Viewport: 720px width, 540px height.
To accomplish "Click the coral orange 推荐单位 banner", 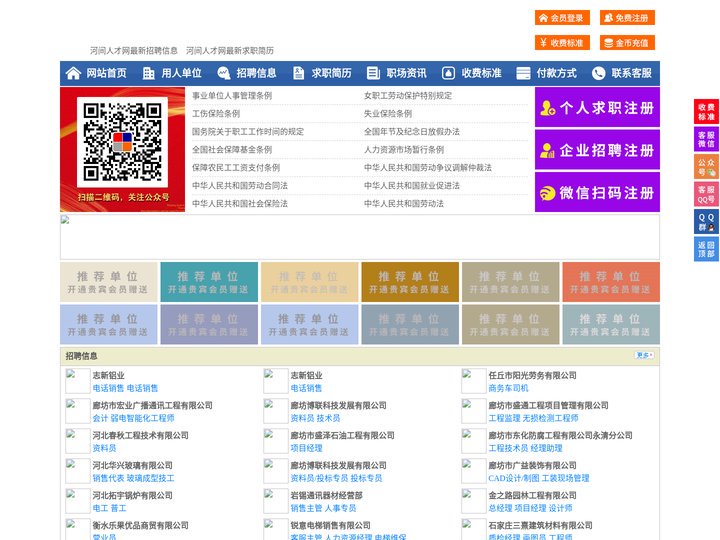I will tap(611, 282).
